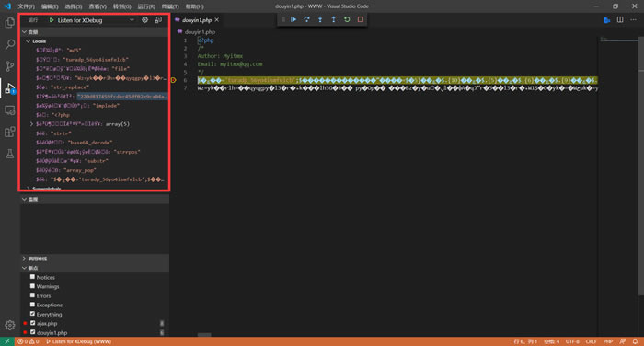Open the Source Control view
The height and width of the screenshot is (346, 644).
(10, 66)
